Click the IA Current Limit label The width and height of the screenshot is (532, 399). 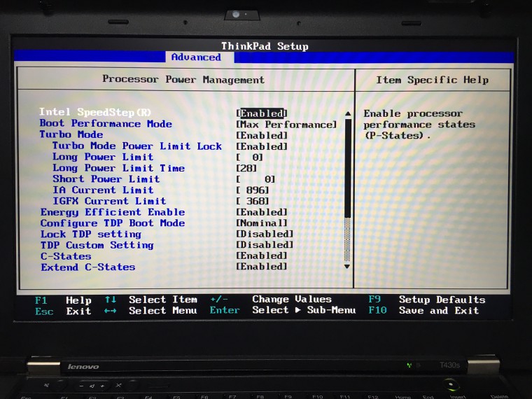click(103, 190)
